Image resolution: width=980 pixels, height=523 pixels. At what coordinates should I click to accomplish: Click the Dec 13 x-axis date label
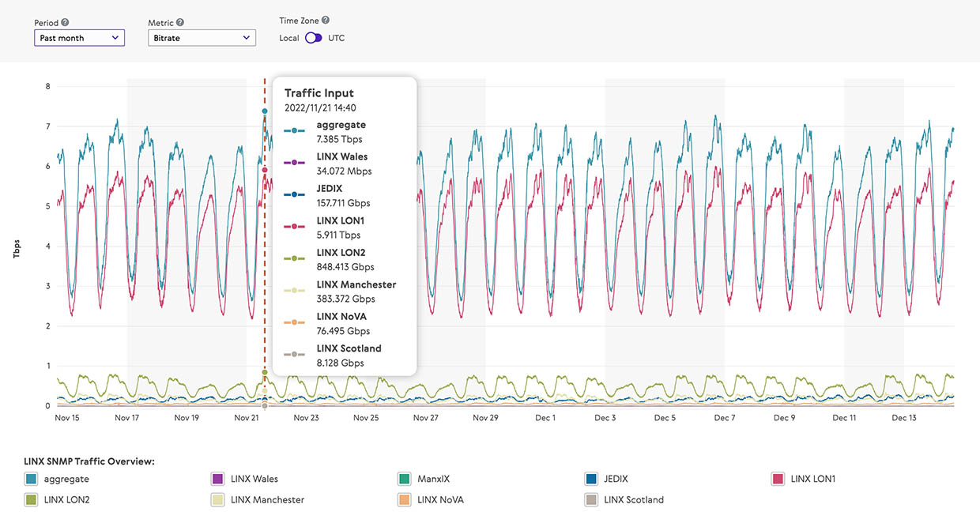click(903, 418)
